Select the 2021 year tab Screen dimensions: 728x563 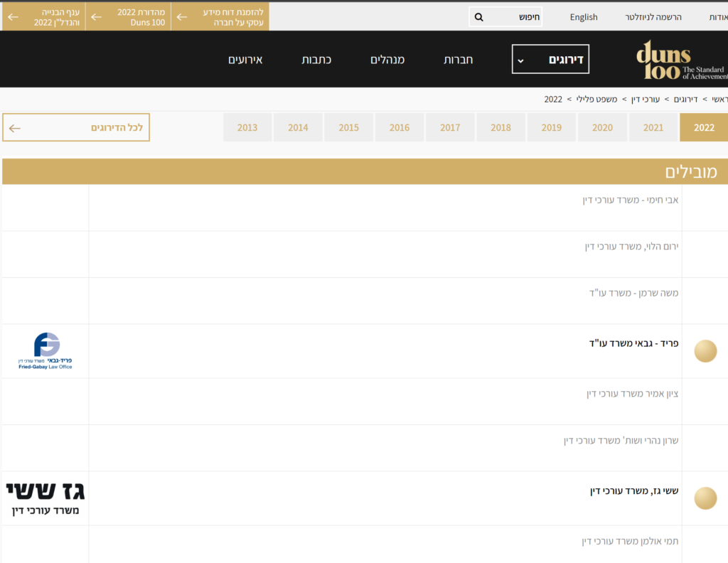[x=653, y=128]
